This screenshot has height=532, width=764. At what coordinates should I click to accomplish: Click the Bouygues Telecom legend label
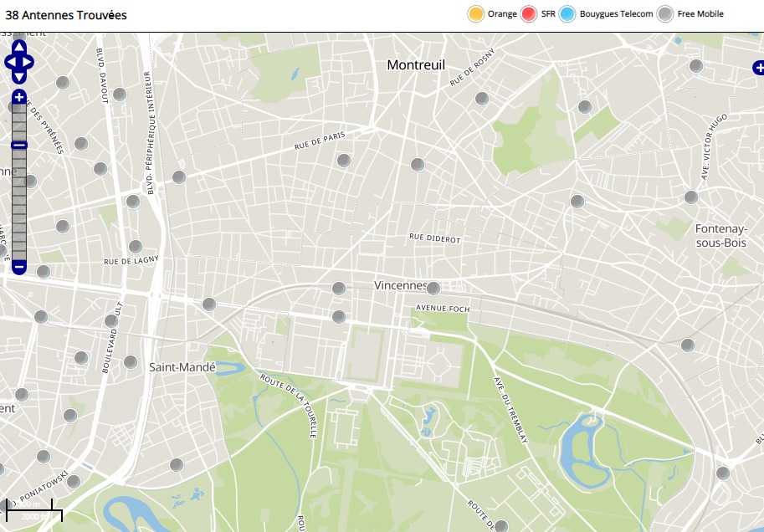pyautogui.click(x=616, y=14)
